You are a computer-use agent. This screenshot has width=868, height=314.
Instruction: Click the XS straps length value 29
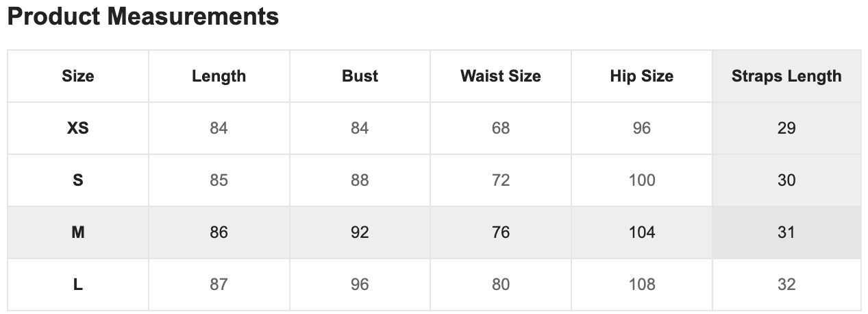786,128
